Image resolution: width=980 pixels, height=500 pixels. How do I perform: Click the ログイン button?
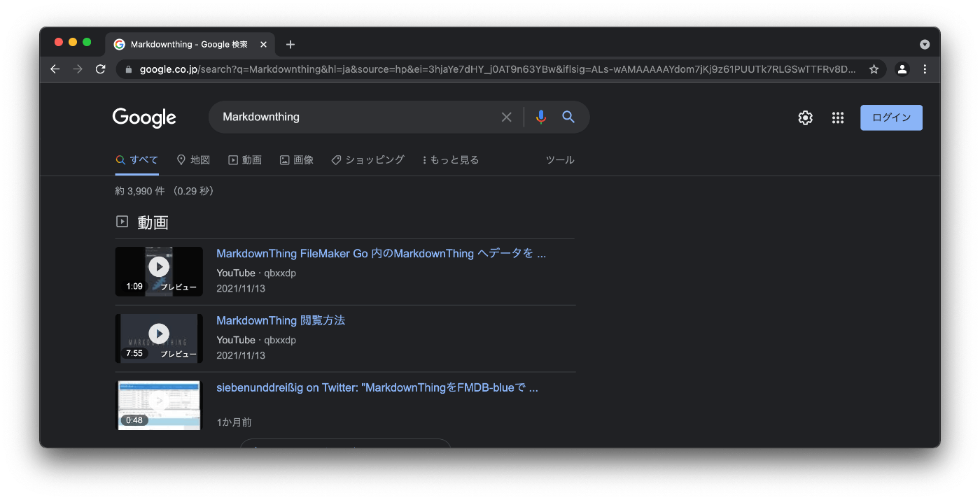[x=891, y=117]
